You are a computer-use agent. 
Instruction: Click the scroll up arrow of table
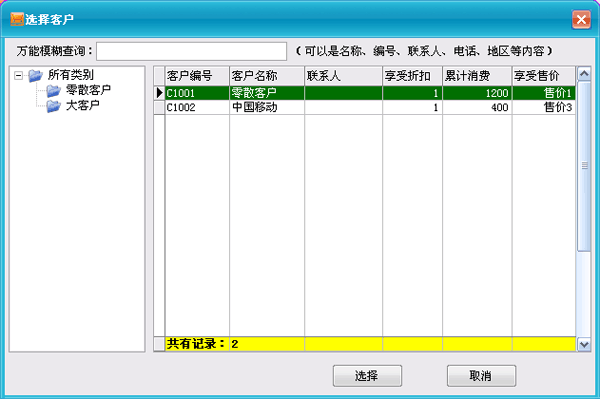coord(584,73)
